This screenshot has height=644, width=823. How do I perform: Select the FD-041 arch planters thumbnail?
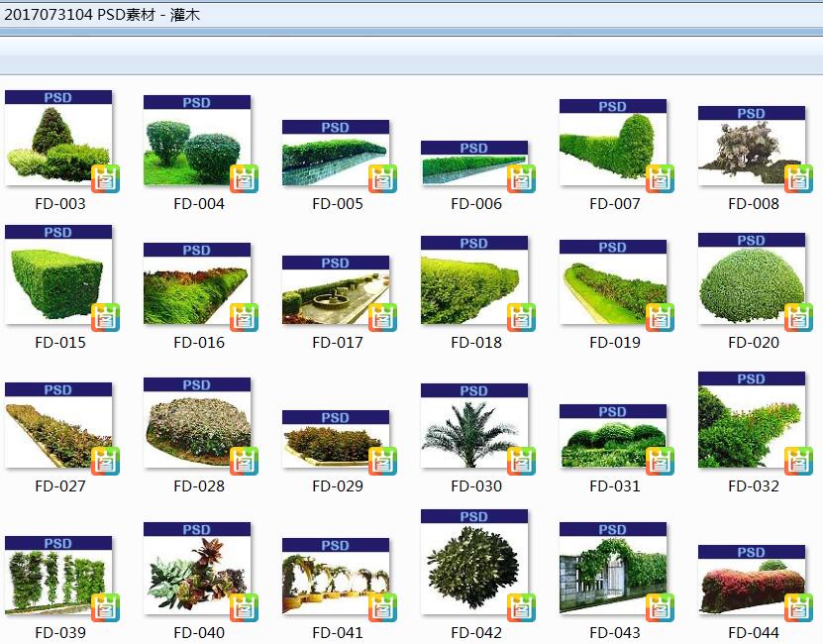[x=336, y=577]
